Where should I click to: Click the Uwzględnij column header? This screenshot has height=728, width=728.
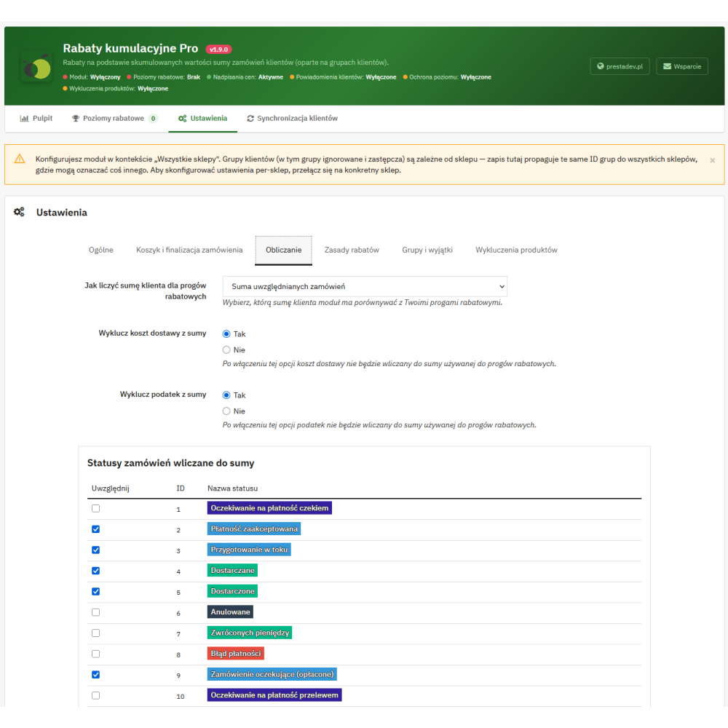point(111,488)
